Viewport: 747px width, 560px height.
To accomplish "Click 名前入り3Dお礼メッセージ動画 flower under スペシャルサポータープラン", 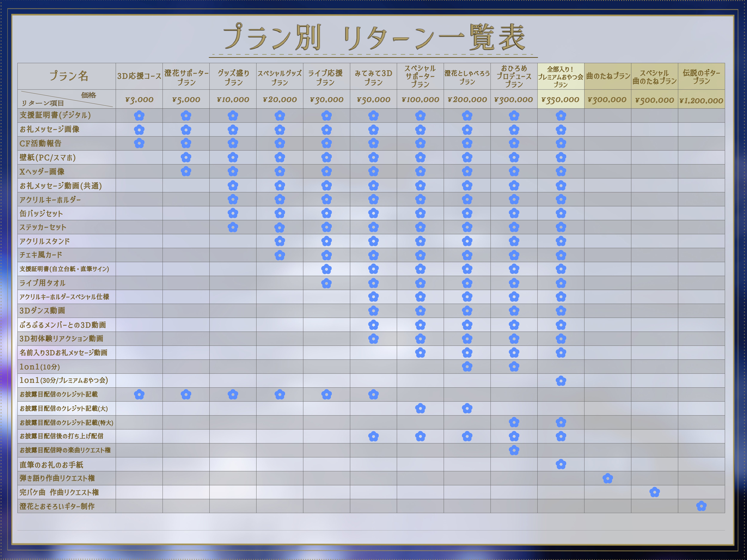I will (x=420, y=353).
